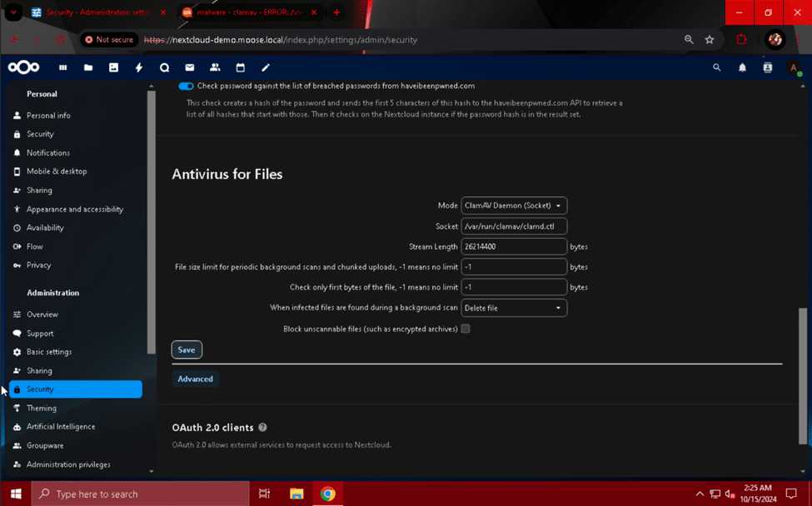Open the antivirus Mode dropdown

click(514, 206)
